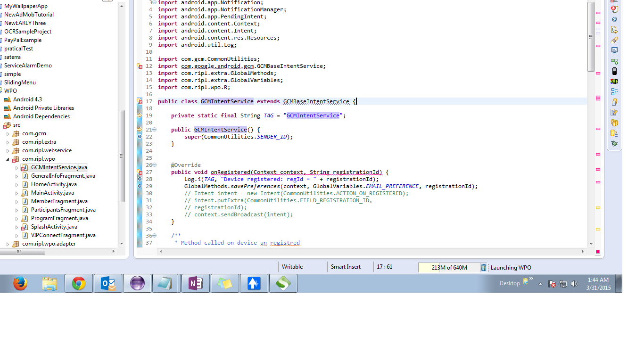Screen dimensions: 644x362
Task: Open Google Chrome from the taskbar
Action: tap(79, 283)
